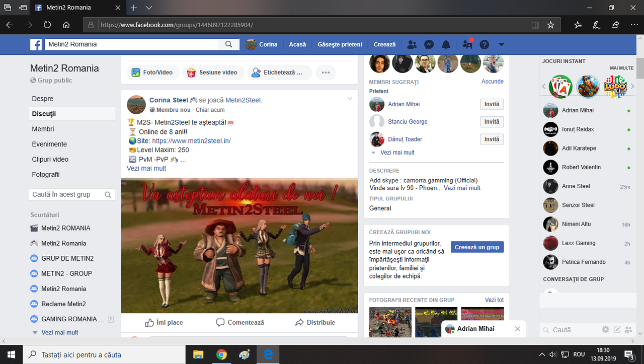This screenshot has height=364, width=644.
Task: Open the tab preview dropdown chevron
Action: pyautogui.click(x=149, y=8)
